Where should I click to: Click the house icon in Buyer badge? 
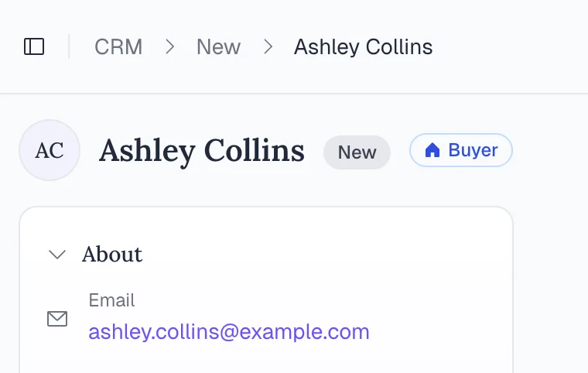coord(432,150)
